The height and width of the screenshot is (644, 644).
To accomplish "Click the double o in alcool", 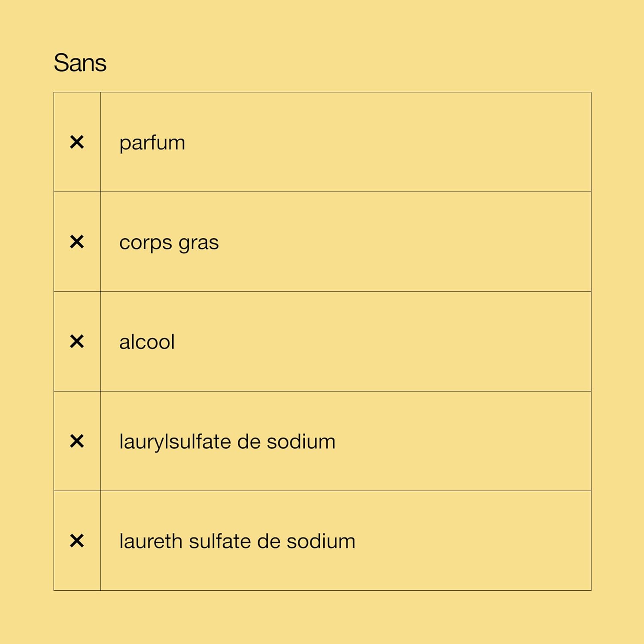I will tap(159, 343).
